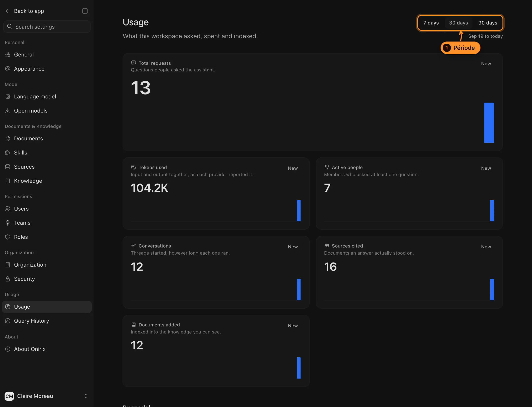
Task: Click the Total requests value 13
Action: 141,88
